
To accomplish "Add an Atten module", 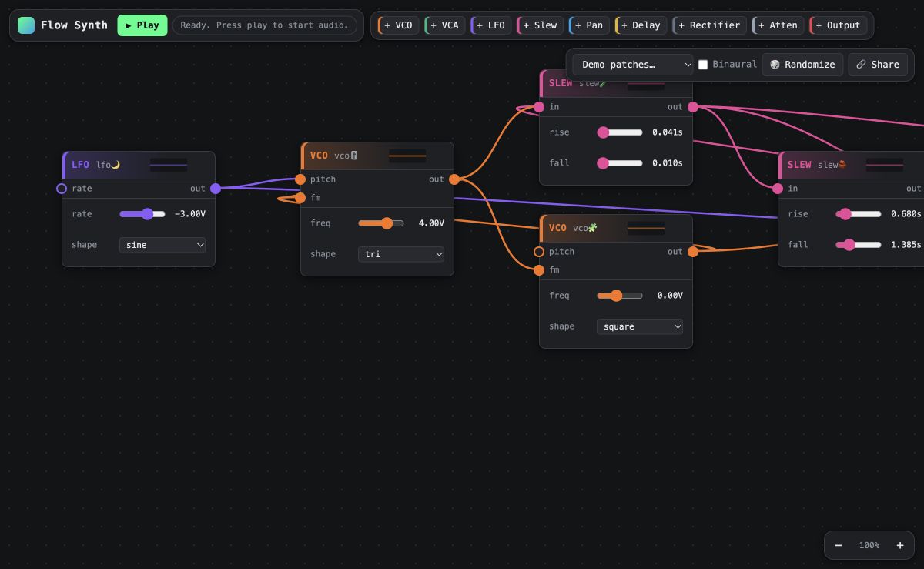I will click(778, 25).
